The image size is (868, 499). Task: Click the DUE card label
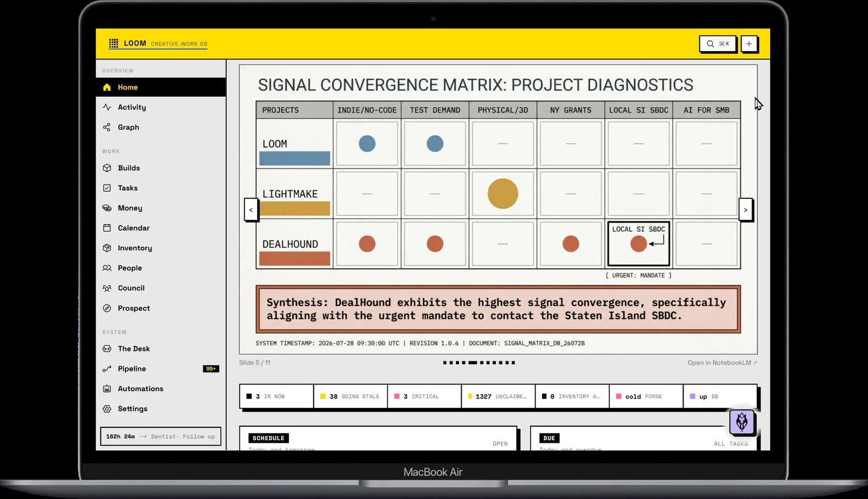[x=549, y=438]
